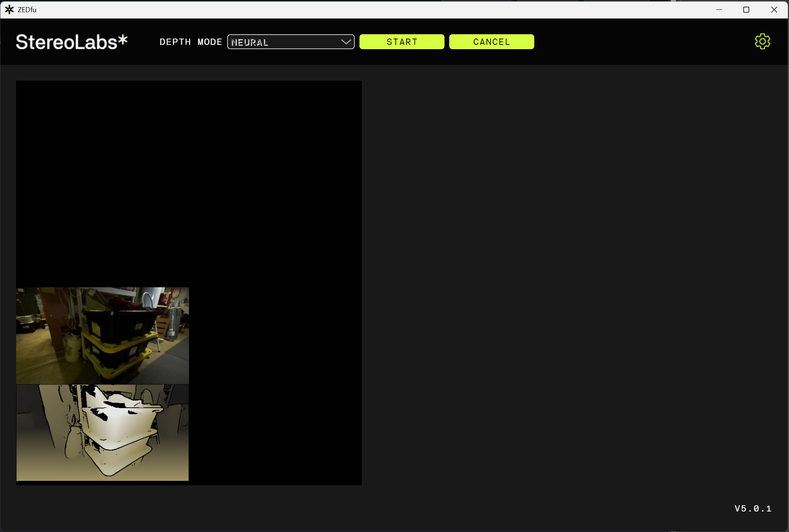Screen dimensions: 789x532
Task: Open the settings gear icon
Action: click(x=762, y=41)
